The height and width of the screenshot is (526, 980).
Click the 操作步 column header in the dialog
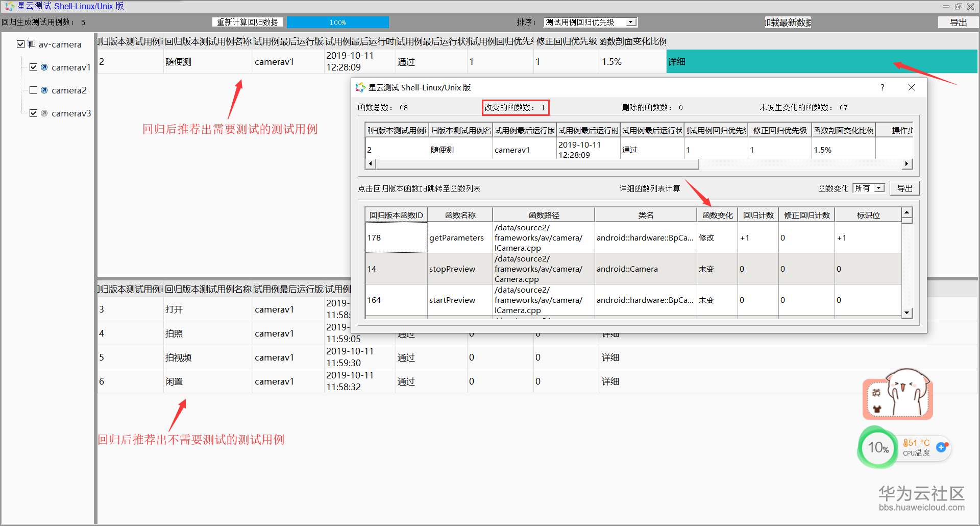(895, 130)
